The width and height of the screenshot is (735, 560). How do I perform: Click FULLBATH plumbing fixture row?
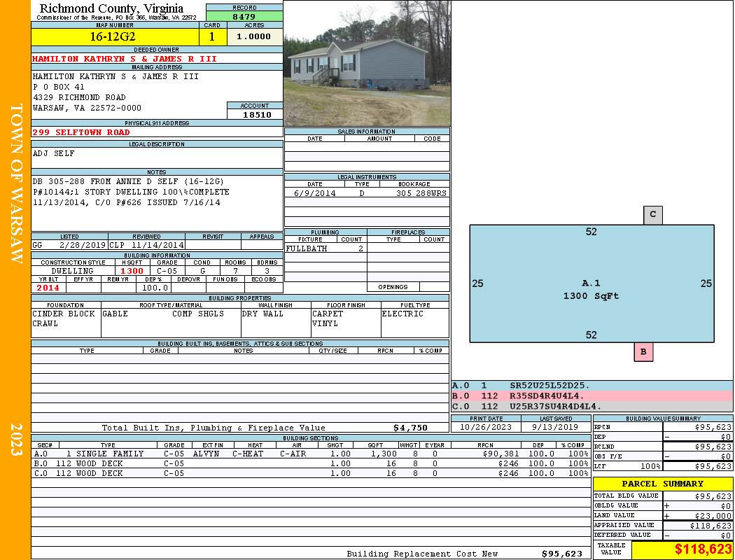pyautogui.click(x=325, y=248)
